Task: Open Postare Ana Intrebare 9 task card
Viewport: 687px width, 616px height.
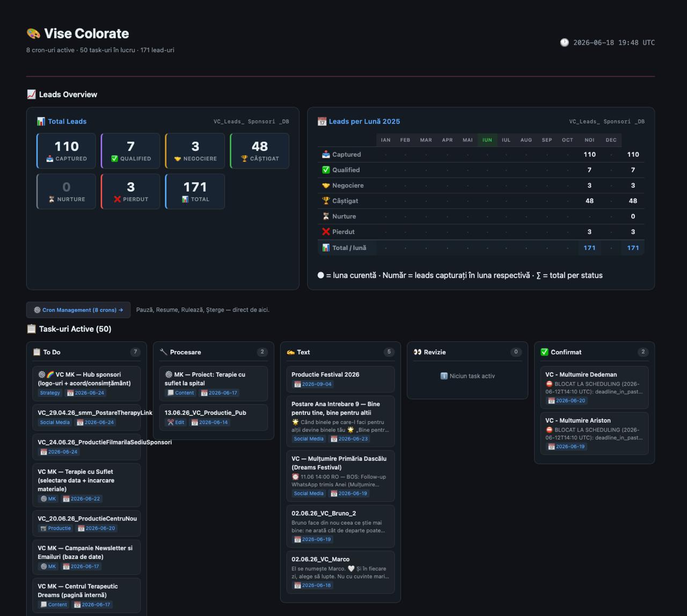Action: point(340,421)
